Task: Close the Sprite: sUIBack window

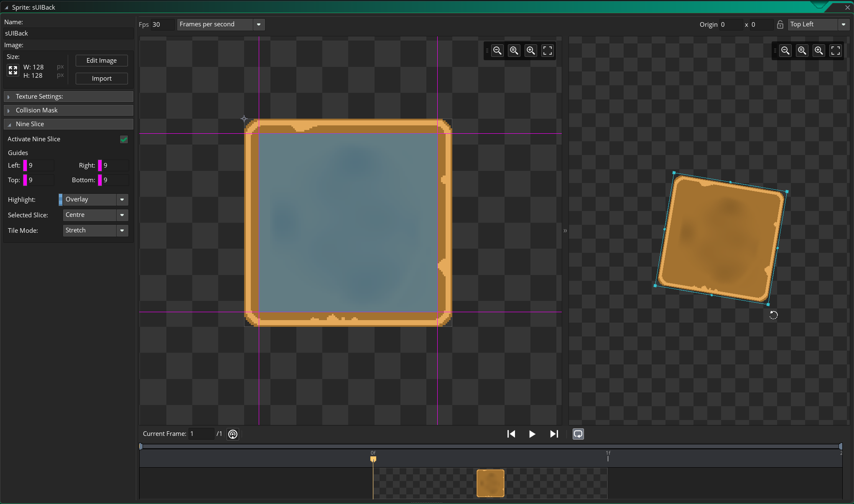Action: point(847,8)
